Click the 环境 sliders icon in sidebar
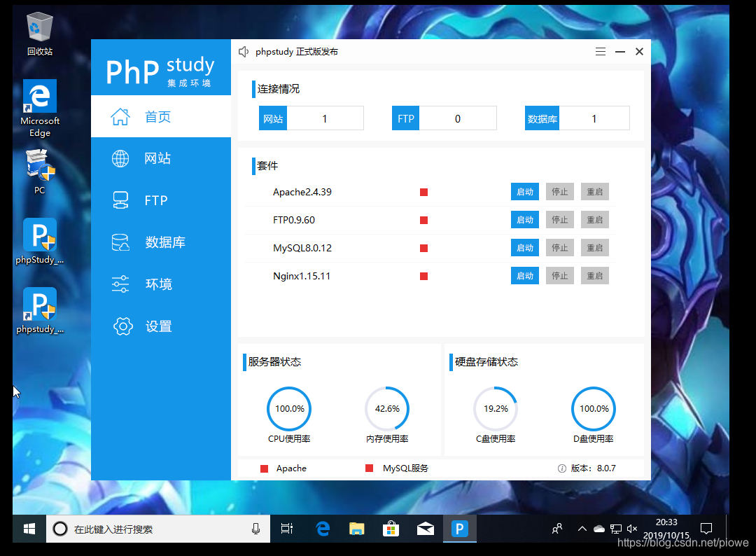 click(x=120, y=284)
